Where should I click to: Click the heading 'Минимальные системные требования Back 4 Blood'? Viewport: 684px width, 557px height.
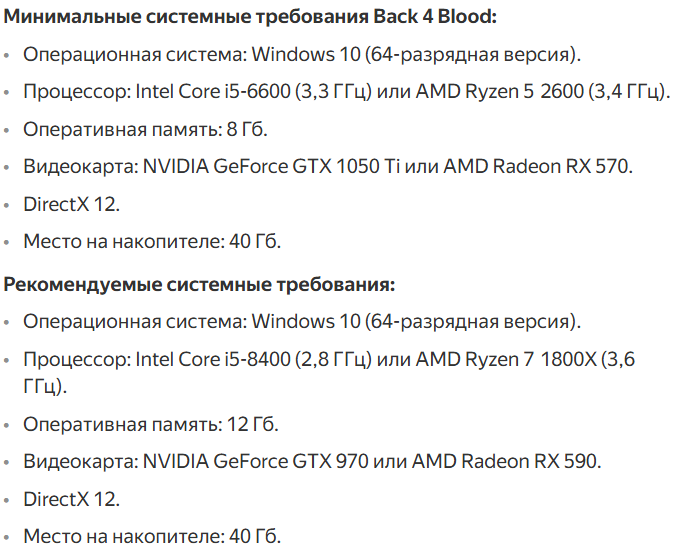tap(250, 17)
